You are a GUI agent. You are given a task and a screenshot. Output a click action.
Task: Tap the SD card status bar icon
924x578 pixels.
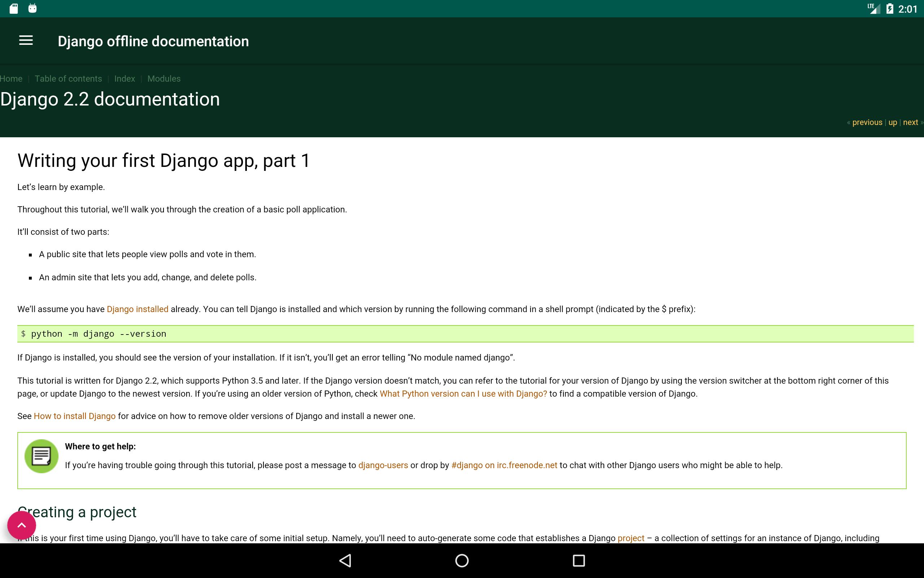(14, 8)
